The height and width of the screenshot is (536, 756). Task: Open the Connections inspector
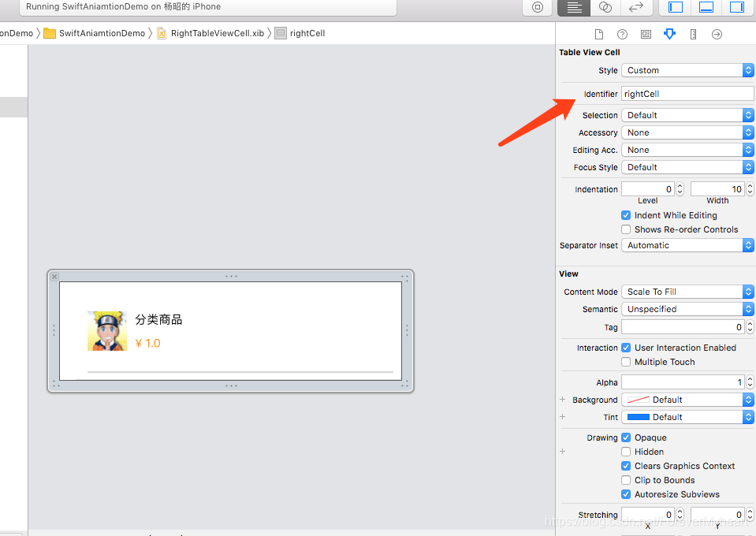pyautogui.click(x=717, y=34)
